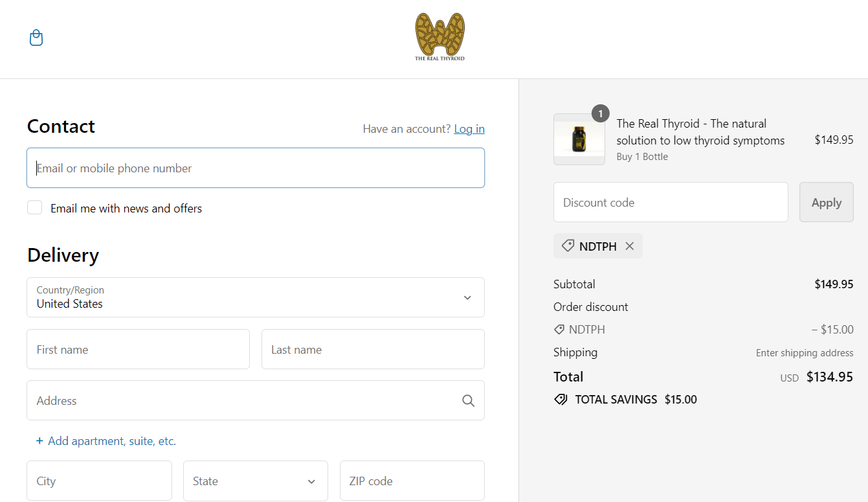Click the product bottle thumbnail image

click(x=579, y=140)
